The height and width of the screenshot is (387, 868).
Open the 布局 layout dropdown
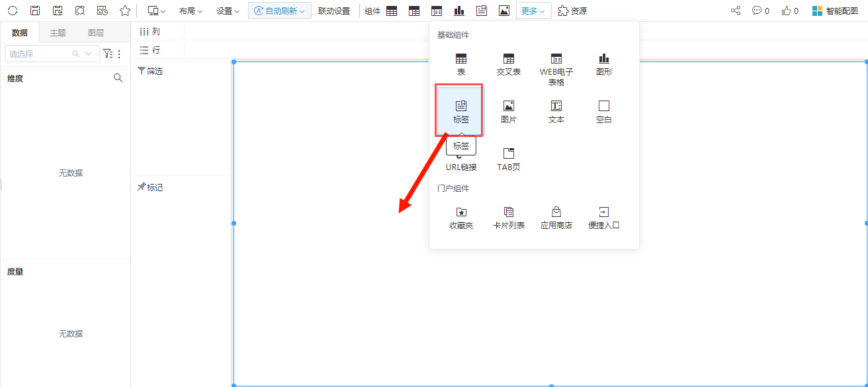pos(191,11)
